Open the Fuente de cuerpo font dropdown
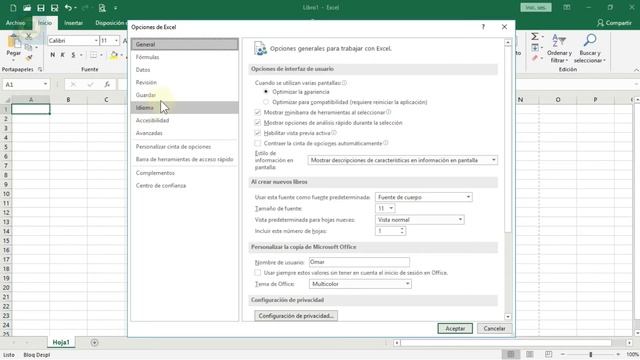Screen dimensions: 640x360 424,197
